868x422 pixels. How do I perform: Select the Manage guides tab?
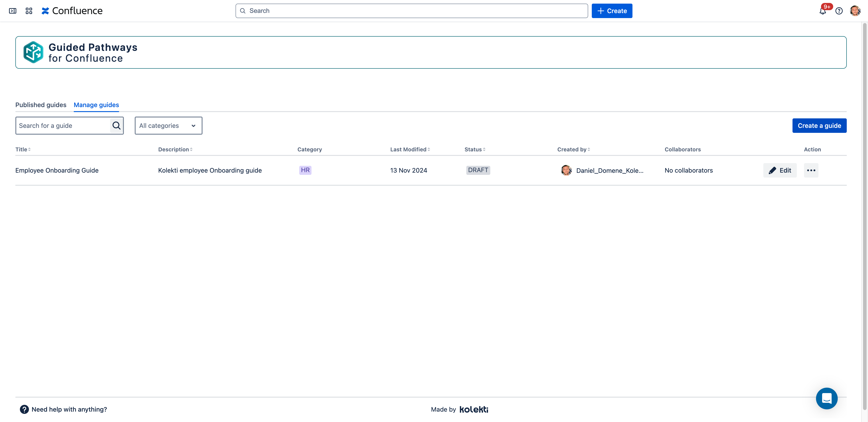coord(96,105)
